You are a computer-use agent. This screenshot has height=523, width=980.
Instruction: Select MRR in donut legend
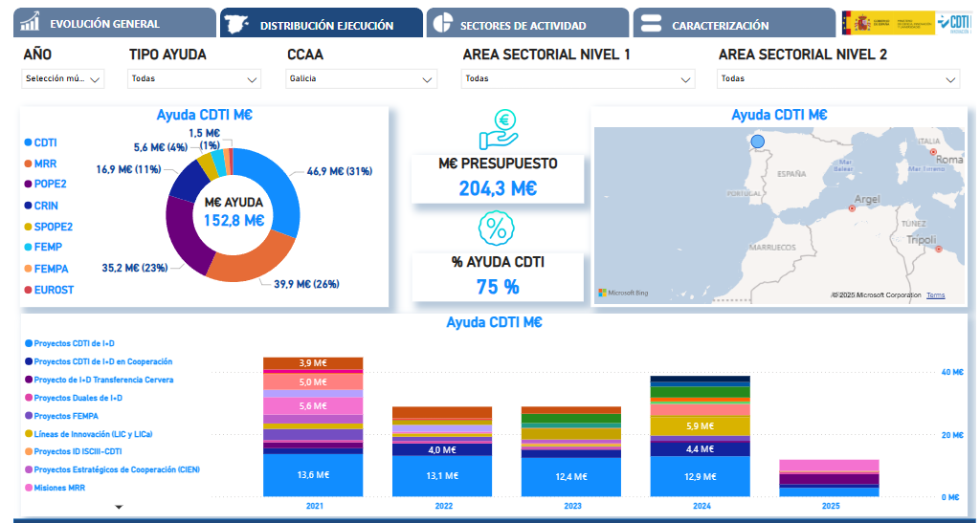coord(40,163)
